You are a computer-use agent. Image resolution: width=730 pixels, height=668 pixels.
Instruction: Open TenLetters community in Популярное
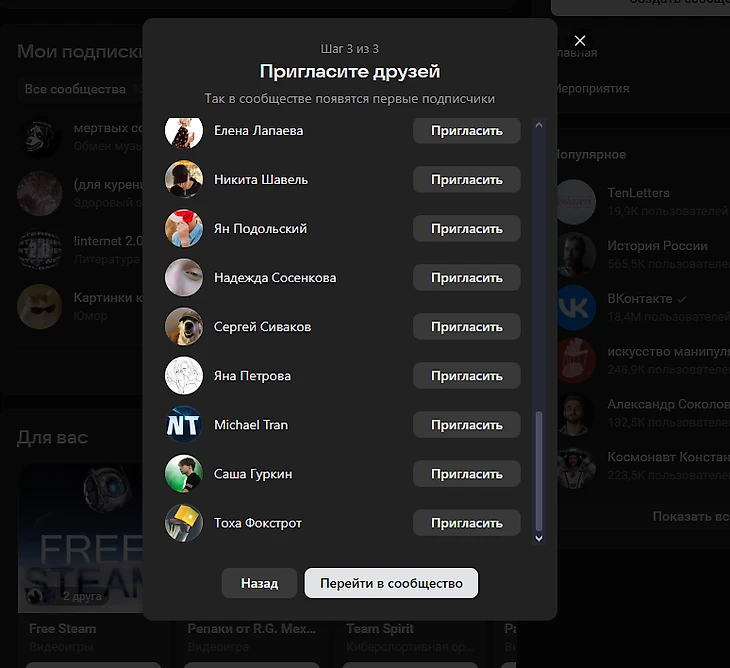click(638, 193)
